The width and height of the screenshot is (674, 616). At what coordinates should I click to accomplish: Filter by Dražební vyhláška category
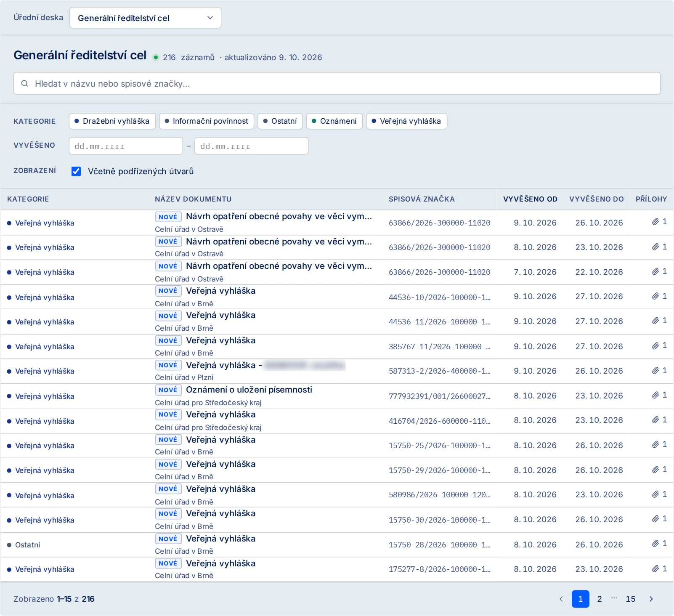click(x=112, y=121)
